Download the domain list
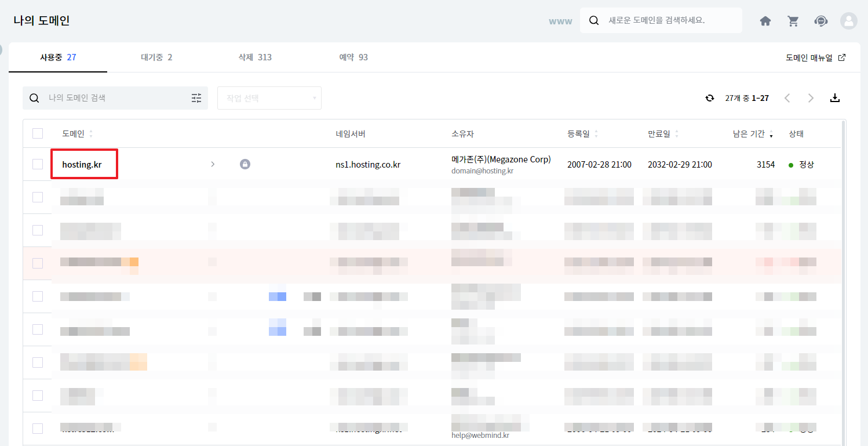 (x=834, y=98)
